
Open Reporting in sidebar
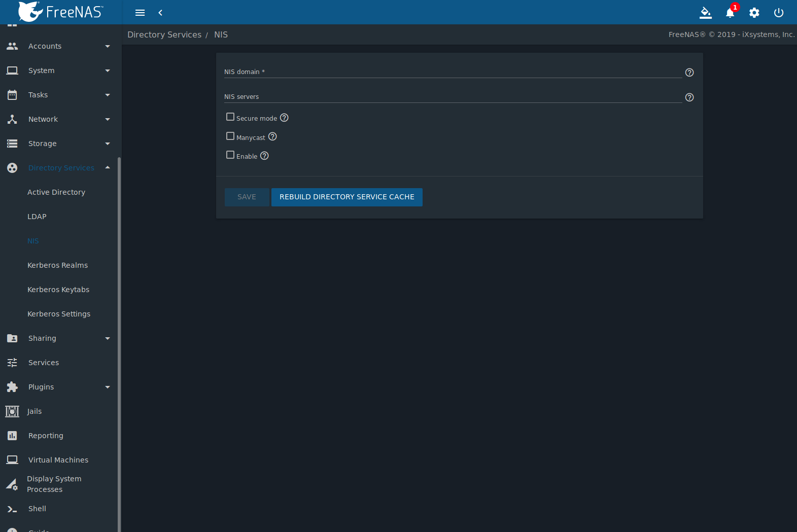click(46, 436)
